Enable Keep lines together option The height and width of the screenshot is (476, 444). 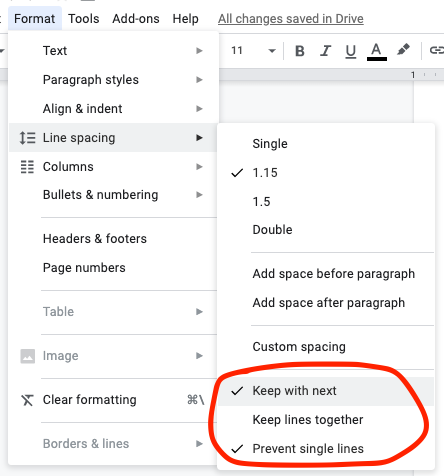click(325, 420)
